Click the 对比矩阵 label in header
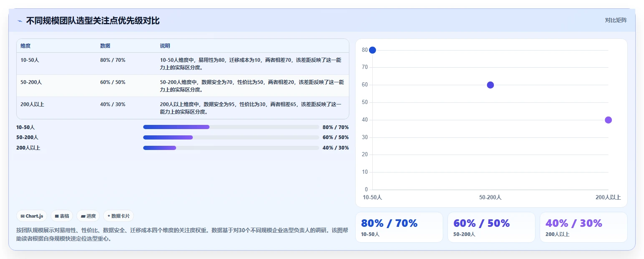 [616, 20]
